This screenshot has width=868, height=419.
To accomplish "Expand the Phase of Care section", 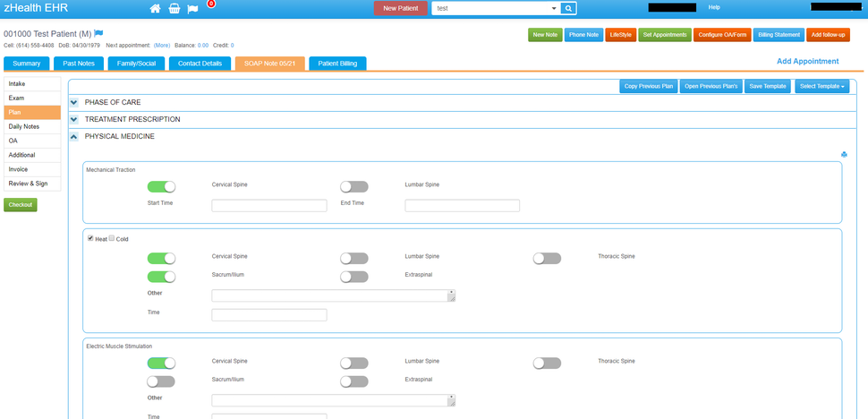I will (x=74, y=102).
